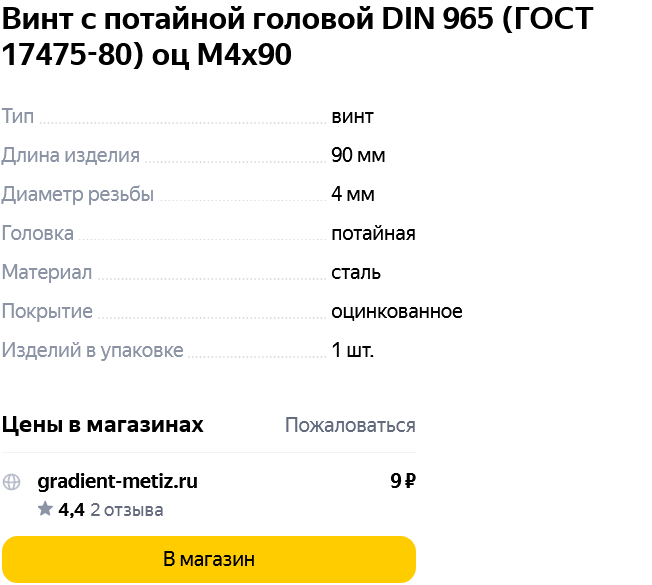Click the 'Длина изделия' spec label
This screenshot has width=652, height=585.
[70, 156]
